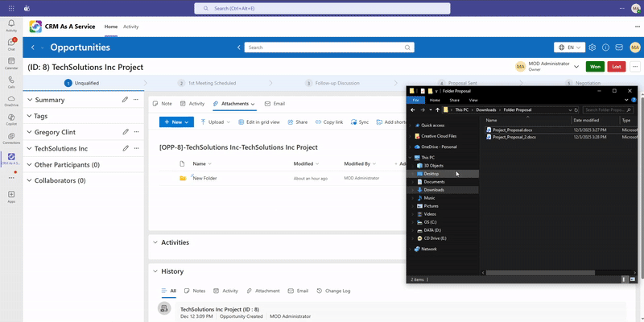The height and width of the screenshot is (322, 644).
Task: Open the CRM info icon
Action: (605, 47)
